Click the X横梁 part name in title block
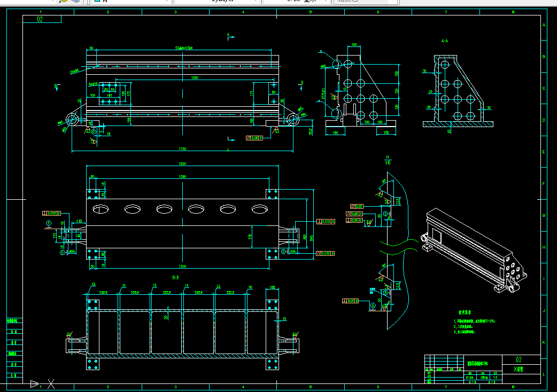This screenshot has height=392, width=557. (x=519, y=369)
